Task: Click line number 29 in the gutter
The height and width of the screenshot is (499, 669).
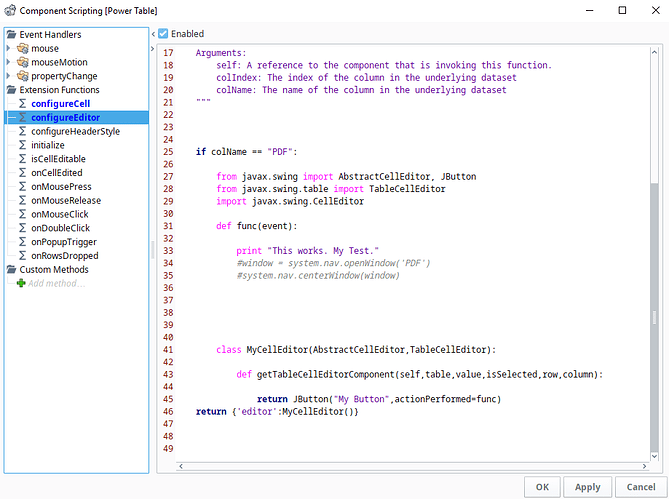Action: (168, 201)
